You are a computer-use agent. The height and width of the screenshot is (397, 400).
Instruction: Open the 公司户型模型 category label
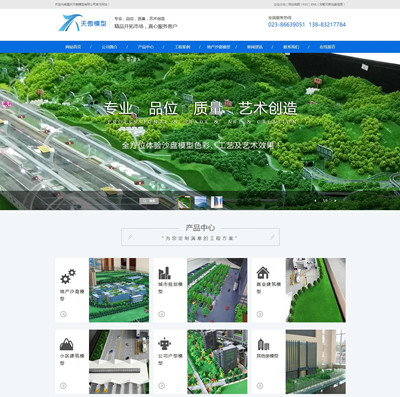[x=170, y=359]
